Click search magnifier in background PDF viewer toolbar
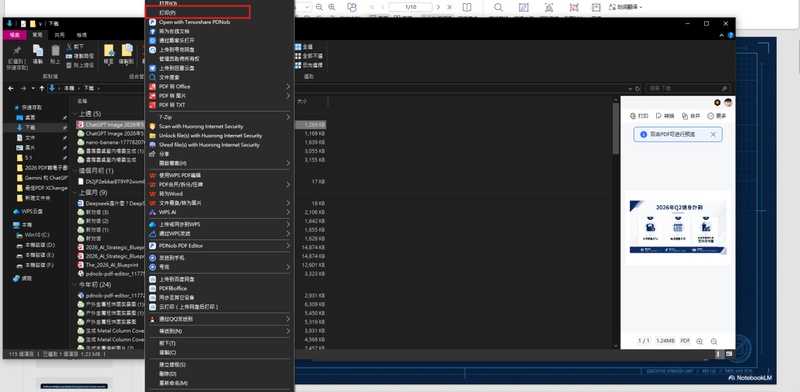Viewport: 800px width, 392px height. click(x=498, y=7)
